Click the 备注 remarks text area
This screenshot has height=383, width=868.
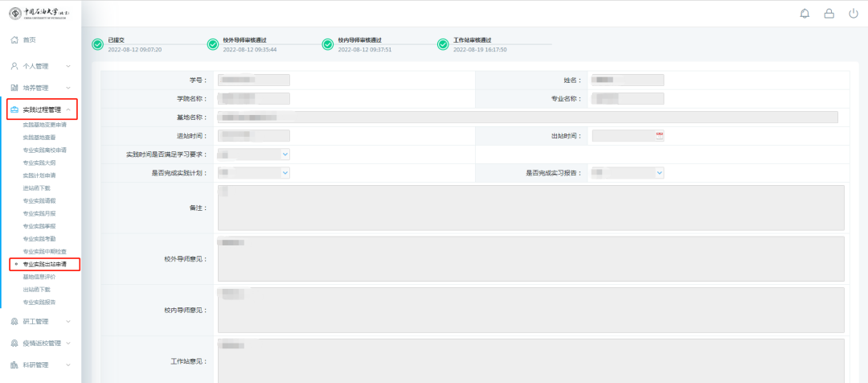click(x=530, y=208)
